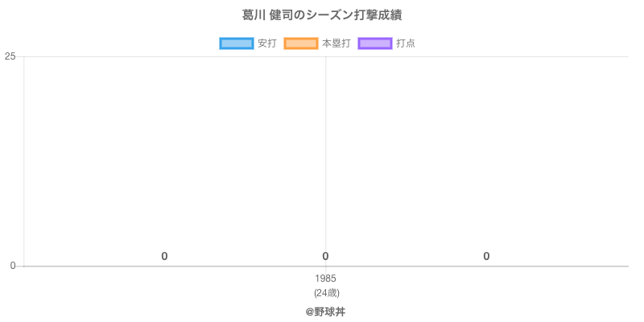This screenshot has width=644, height=322.
Task: Toggle the 安打 series via its legend text
Action: [266, 43]
